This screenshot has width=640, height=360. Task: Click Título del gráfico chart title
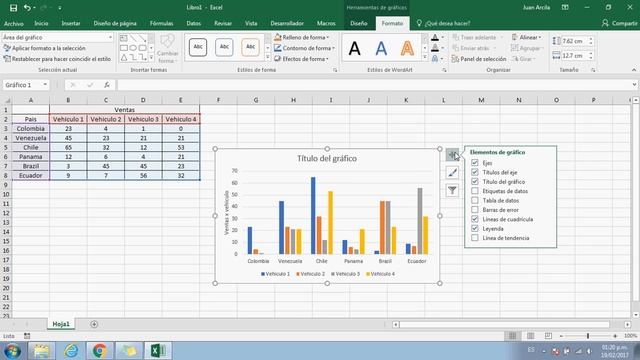pos(327,158)
